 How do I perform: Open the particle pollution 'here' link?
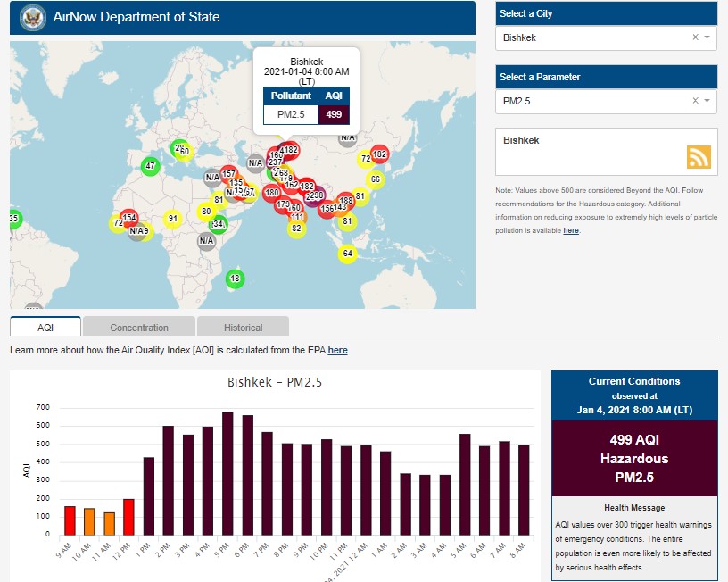click(x=571, y=230)
